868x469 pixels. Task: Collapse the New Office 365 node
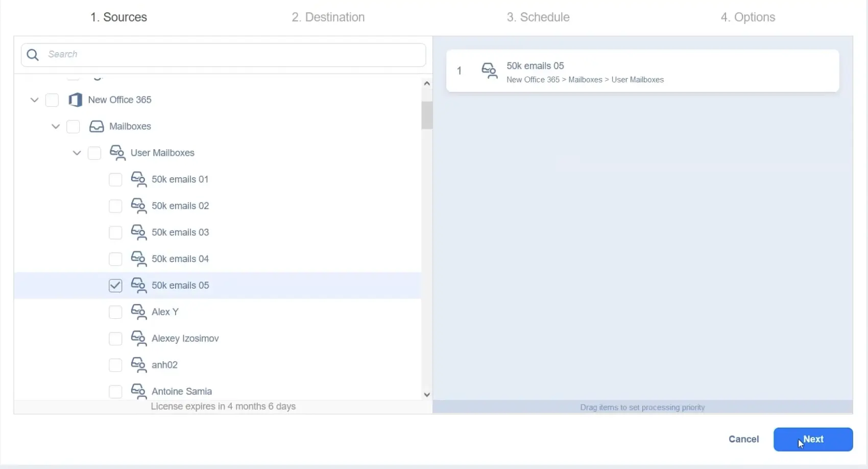point(34,100)
